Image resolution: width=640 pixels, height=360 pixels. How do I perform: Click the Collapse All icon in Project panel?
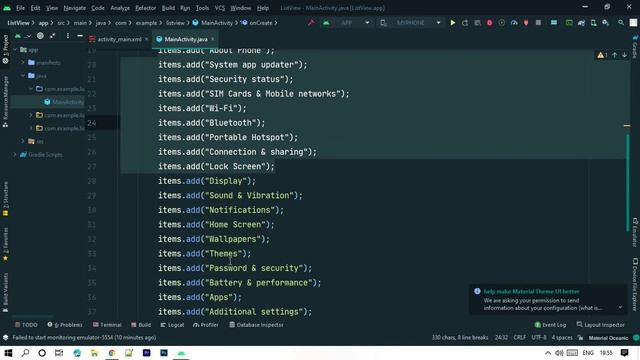tap(53, 36)
